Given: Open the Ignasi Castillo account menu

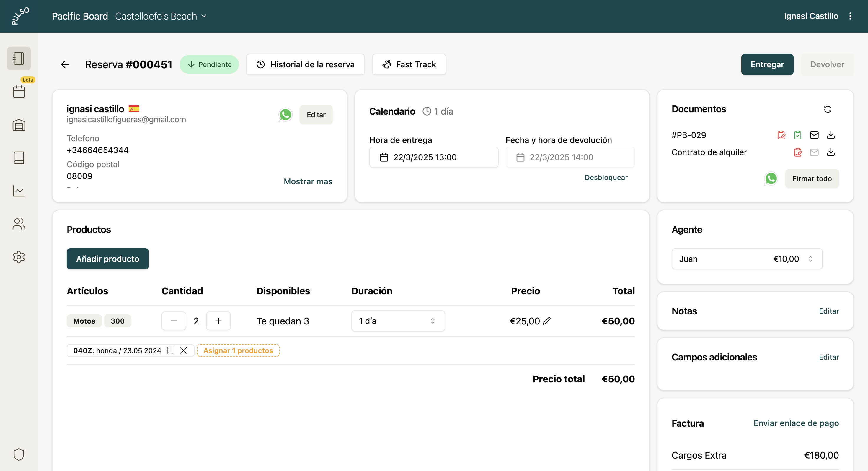Looking at the screenshot, I should click(x=811, y=16).
